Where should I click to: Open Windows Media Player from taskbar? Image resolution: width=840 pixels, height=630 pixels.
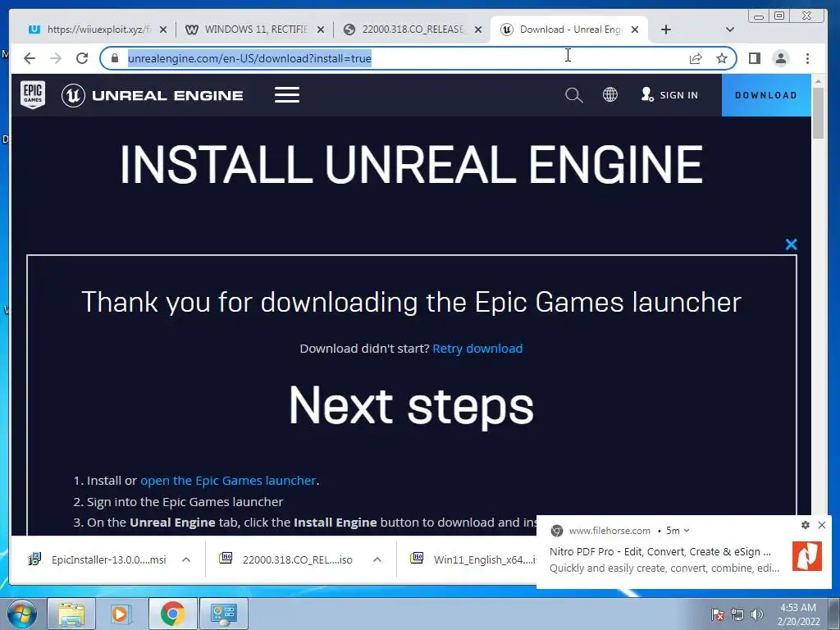(x=121, y=614)
